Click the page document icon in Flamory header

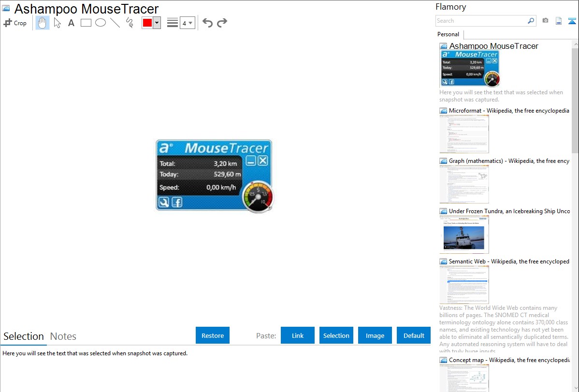[559, 21]
